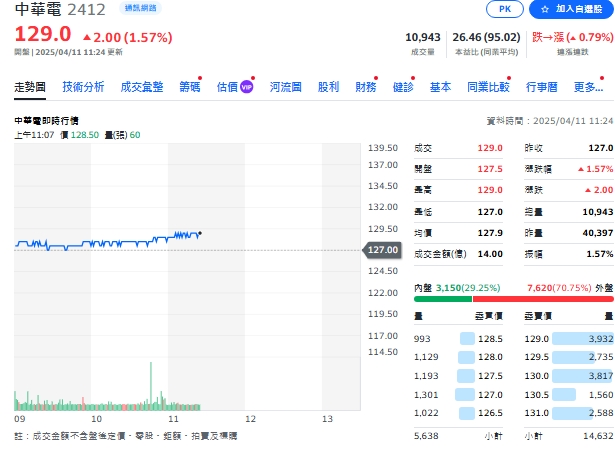615x454 pixels.
Task: Click the 139.50 price axis label
Action: (x=383, y=148)
